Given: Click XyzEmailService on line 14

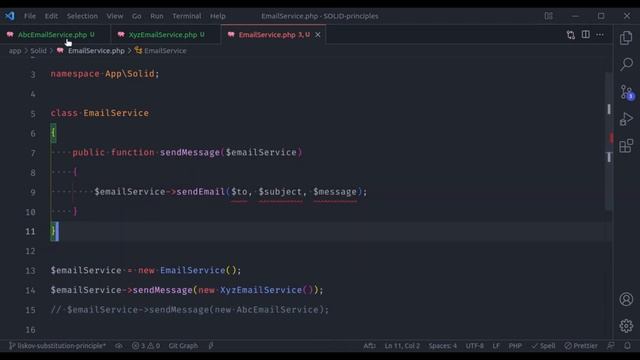Looking at the screenshot, I should pos(261,290).
